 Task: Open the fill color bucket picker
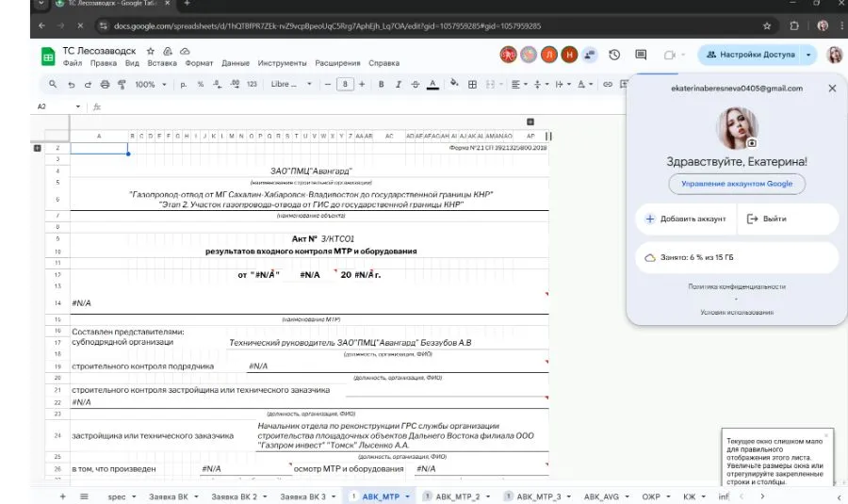coord(453,85)
